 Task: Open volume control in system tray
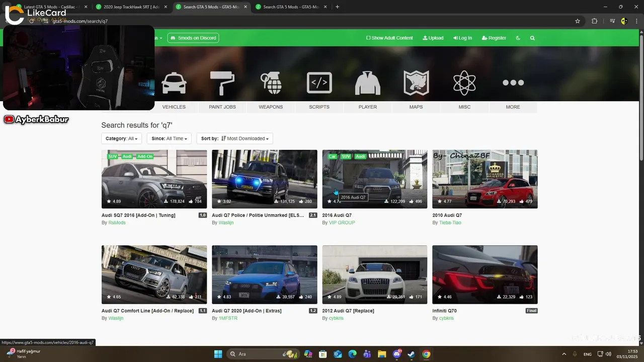[608, 354]
